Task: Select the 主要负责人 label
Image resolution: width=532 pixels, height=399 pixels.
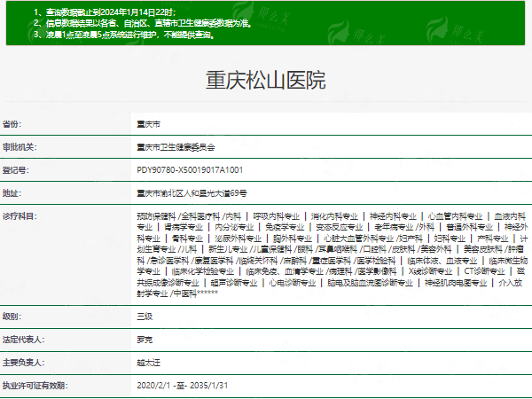Action: pos(23,363)
